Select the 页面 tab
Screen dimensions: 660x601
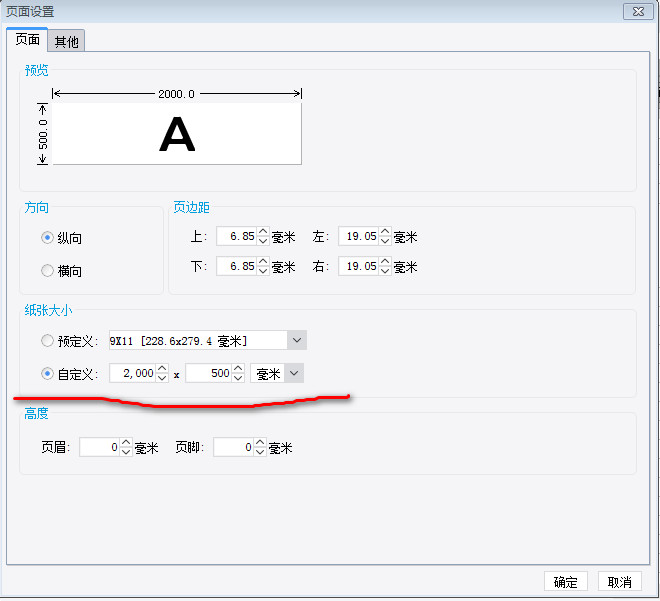tap(27, 40)
